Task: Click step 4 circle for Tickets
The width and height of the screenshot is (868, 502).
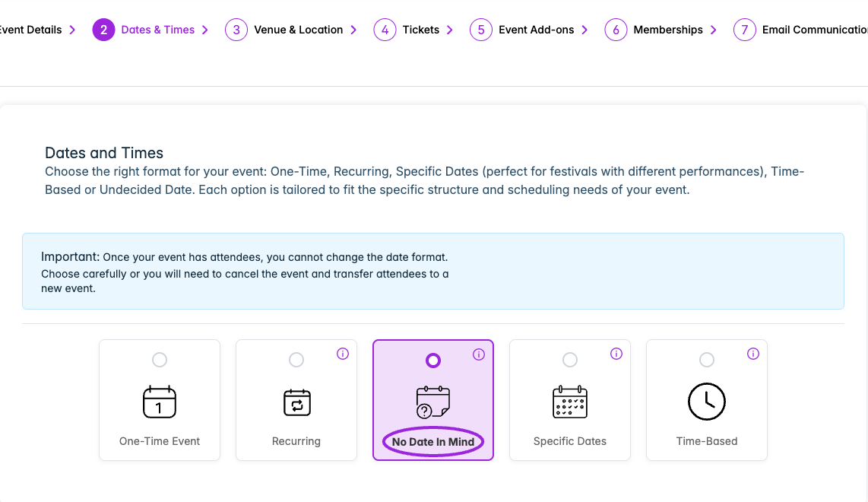Action: click(x=385, y=30)
